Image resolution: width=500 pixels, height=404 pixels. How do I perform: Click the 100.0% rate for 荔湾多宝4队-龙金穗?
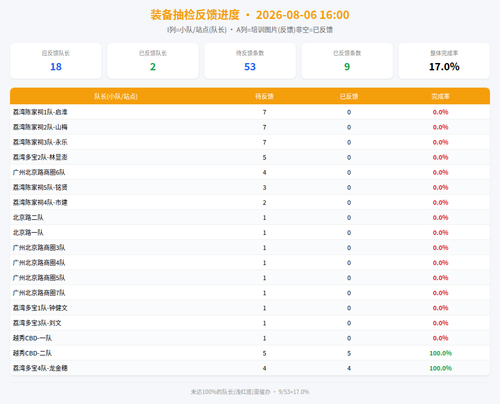point(440,368)
